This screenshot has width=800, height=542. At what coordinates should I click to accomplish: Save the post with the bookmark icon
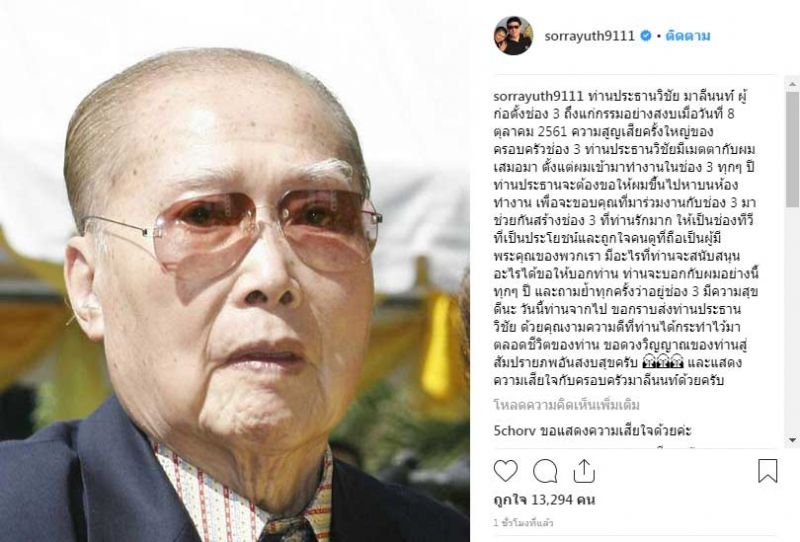767,471
